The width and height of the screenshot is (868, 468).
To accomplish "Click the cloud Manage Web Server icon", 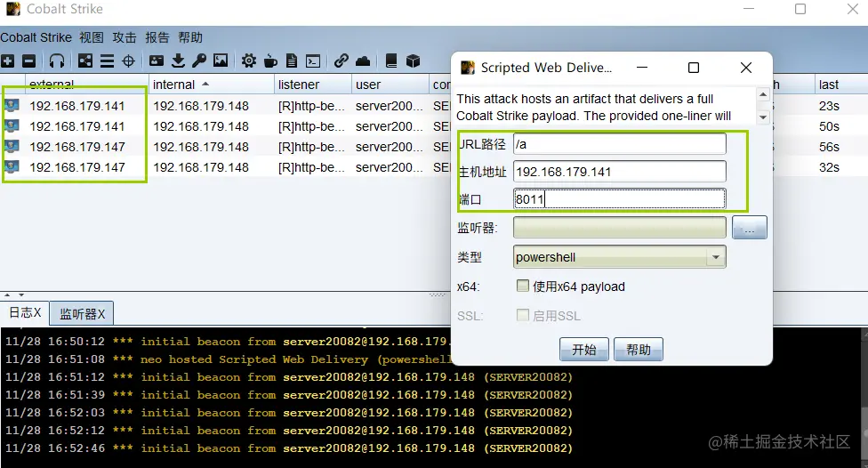I will [363, 61].
